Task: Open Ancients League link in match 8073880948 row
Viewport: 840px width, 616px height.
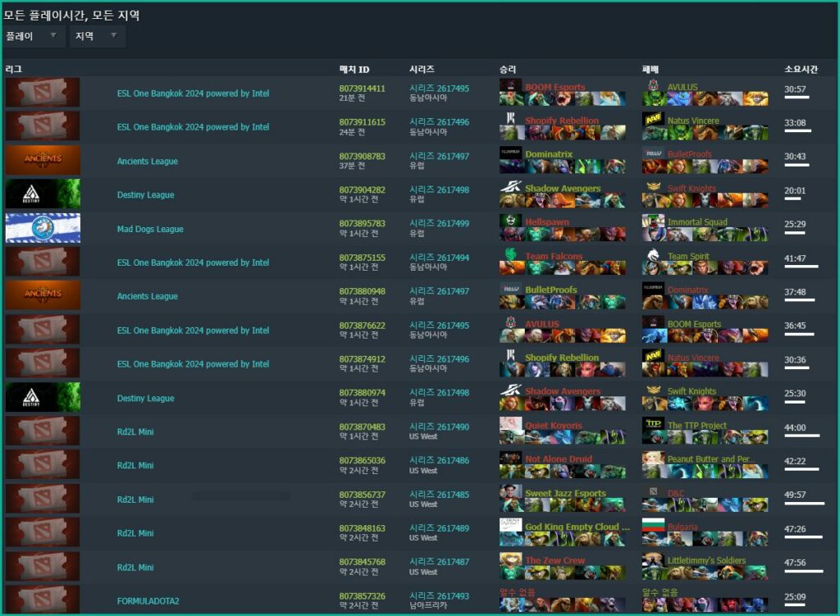Action: (148, 296)
